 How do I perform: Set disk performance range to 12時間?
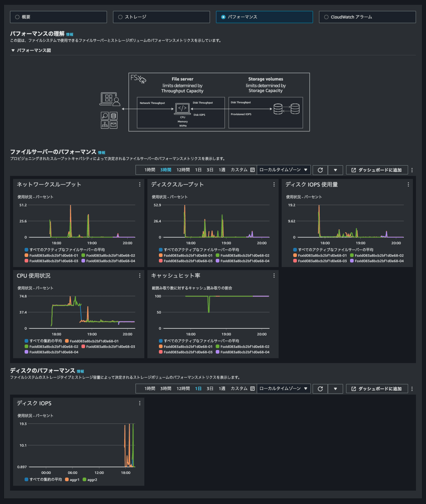click(183, 389)
